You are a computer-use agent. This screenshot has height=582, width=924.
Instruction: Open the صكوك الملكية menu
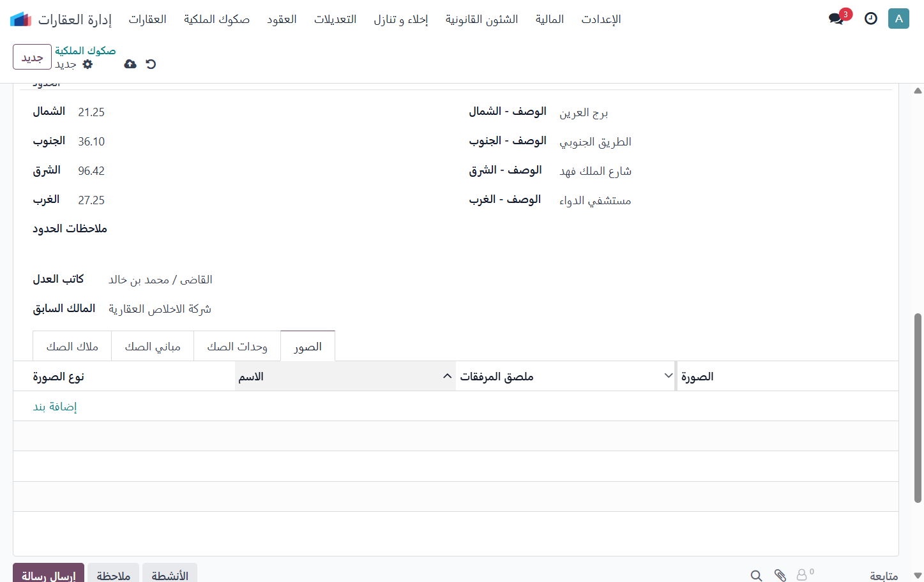(217, 19)
